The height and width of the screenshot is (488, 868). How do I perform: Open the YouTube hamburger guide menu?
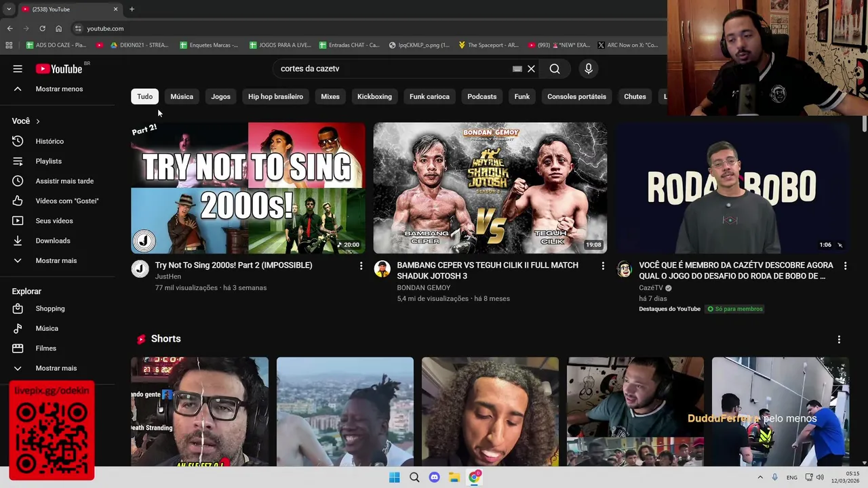[x=18, y=68]
